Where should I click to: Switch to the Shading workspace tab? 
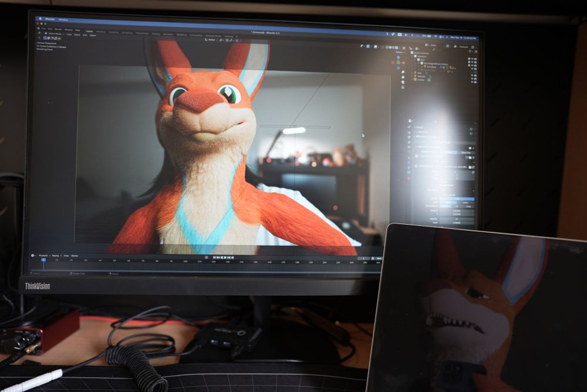(x=156, y=33)
